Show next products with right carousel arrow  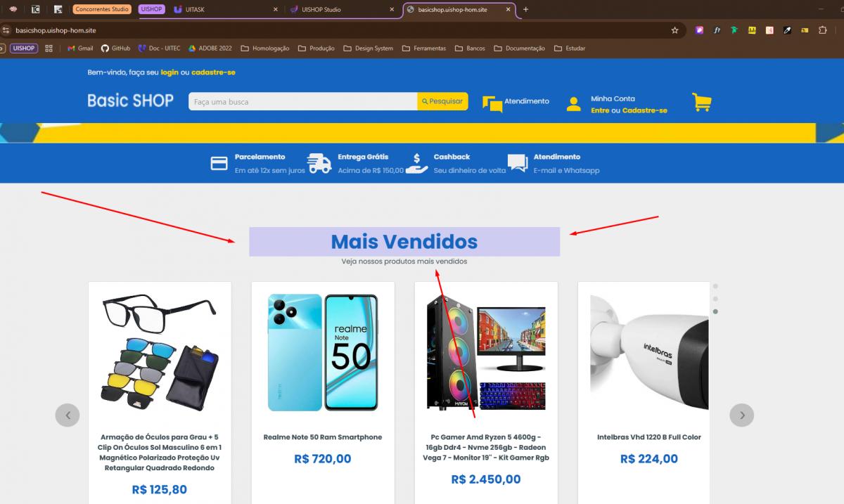click(x=742, y=415)
